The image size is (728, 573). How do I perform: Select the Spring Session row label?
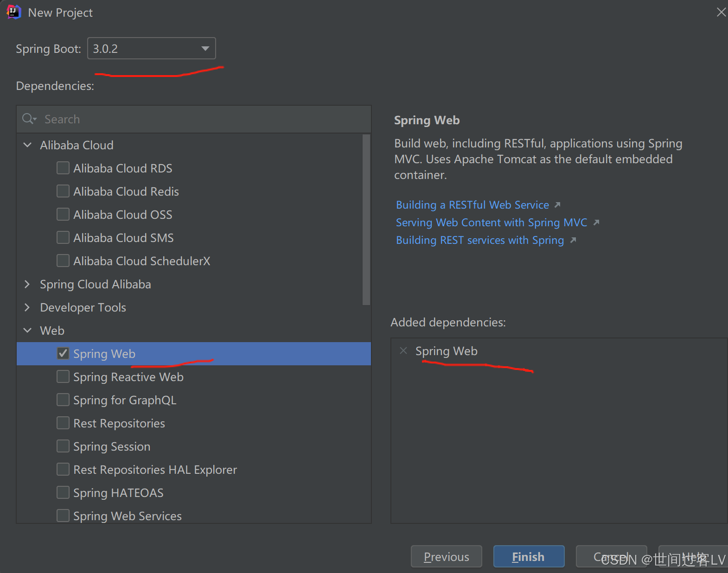[112, 446]
